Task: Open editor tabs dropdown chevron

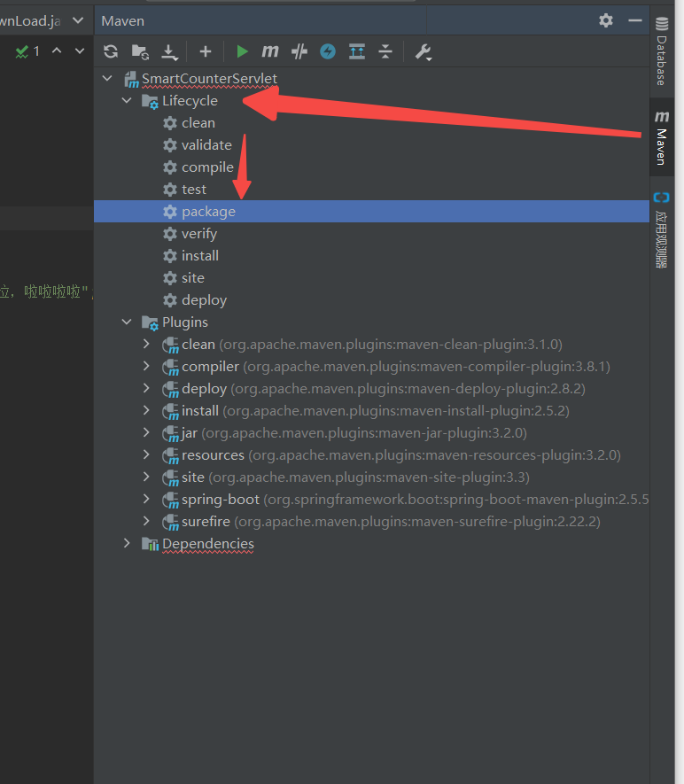Action: (78, 20)
